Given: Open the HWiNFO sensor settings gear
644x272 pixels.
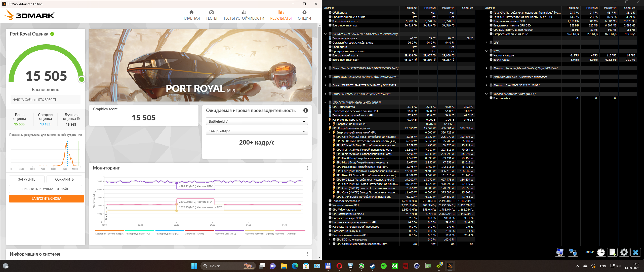Looking at the screenshot, I should point(624,252).
